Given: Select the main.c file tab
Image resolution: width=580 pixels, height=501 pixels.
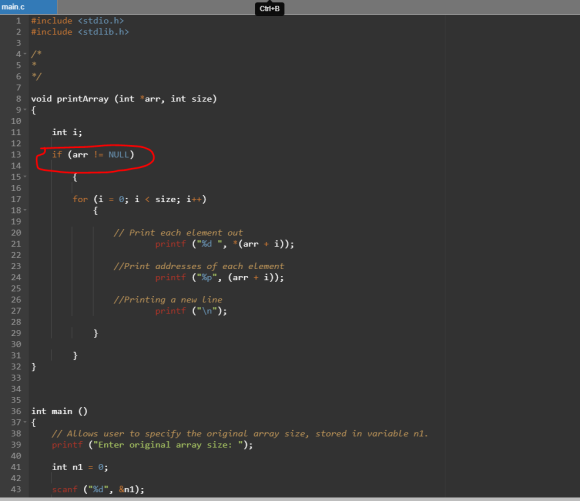Looking at the screenshot, I should [28, 7].
